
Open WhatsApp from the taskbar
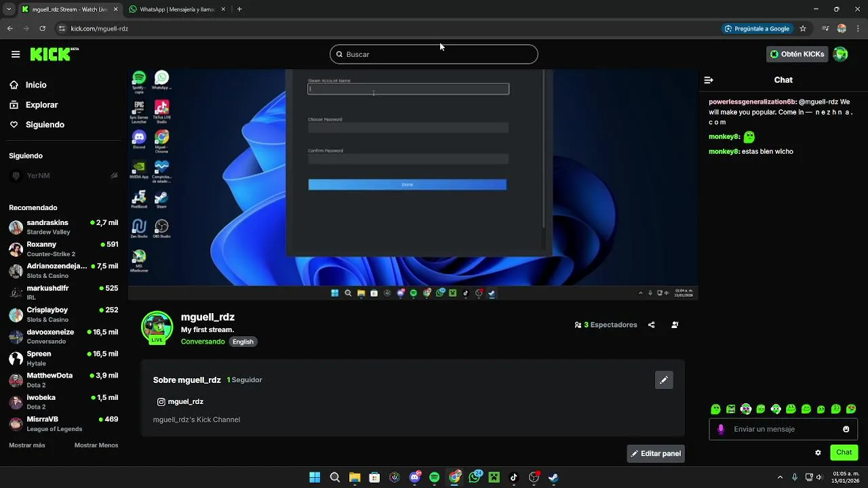coord(474,477)
